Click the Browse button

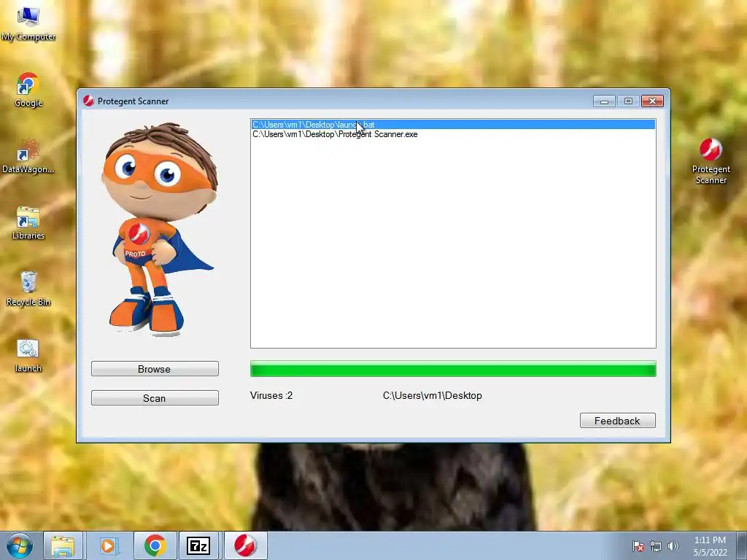[x=155, y=368]
